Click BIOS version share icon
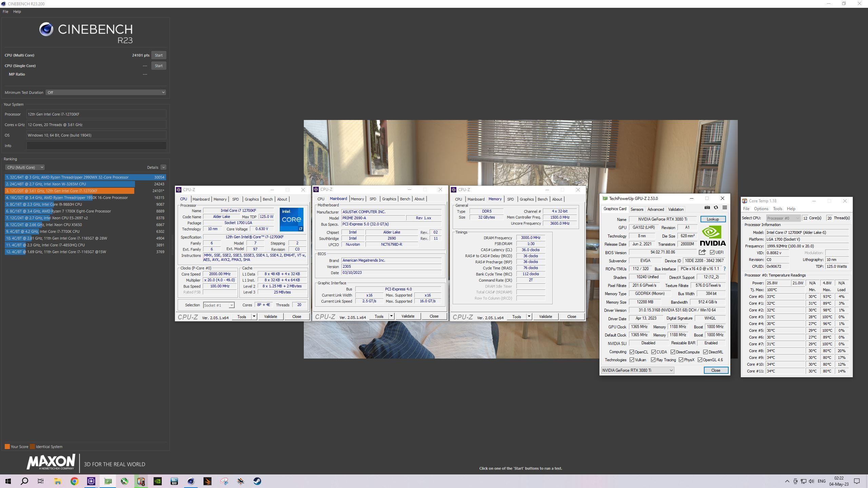This screenshot has width=868, height=488. pyautogui.click(x=702, y=252)
